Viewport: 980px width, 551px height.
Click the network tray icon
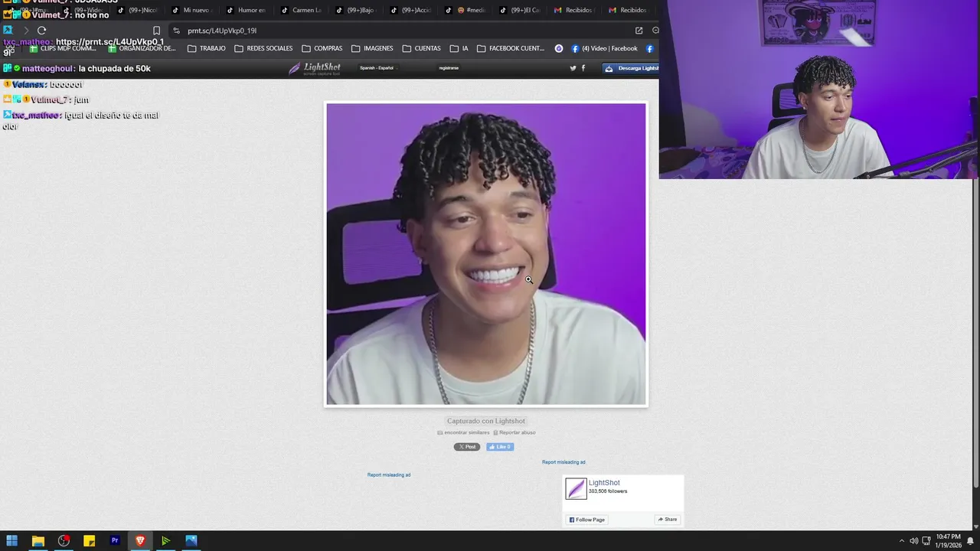pyautogui.click(x=926, y=541)
